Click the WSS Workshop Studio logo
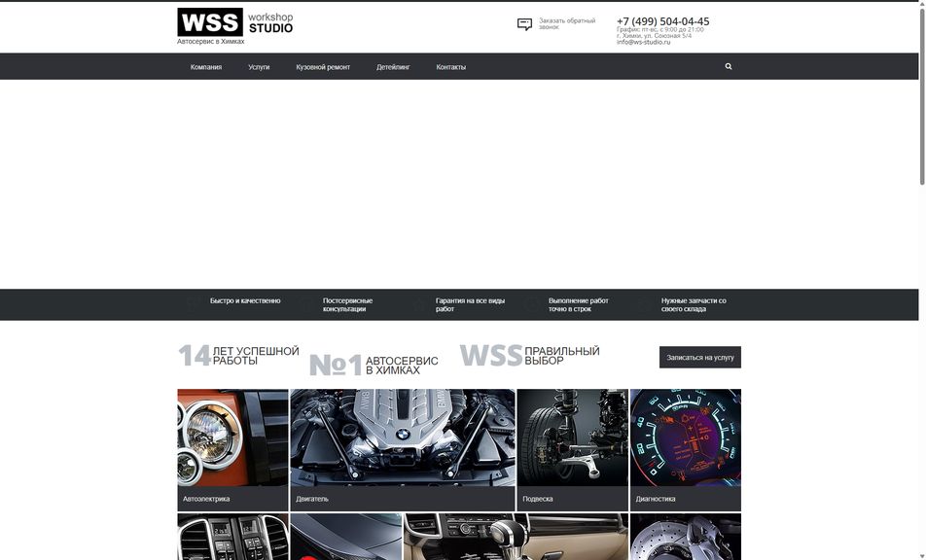Image resolution: width=926 pixels, height=560 pixels. (x=235, y=22)
